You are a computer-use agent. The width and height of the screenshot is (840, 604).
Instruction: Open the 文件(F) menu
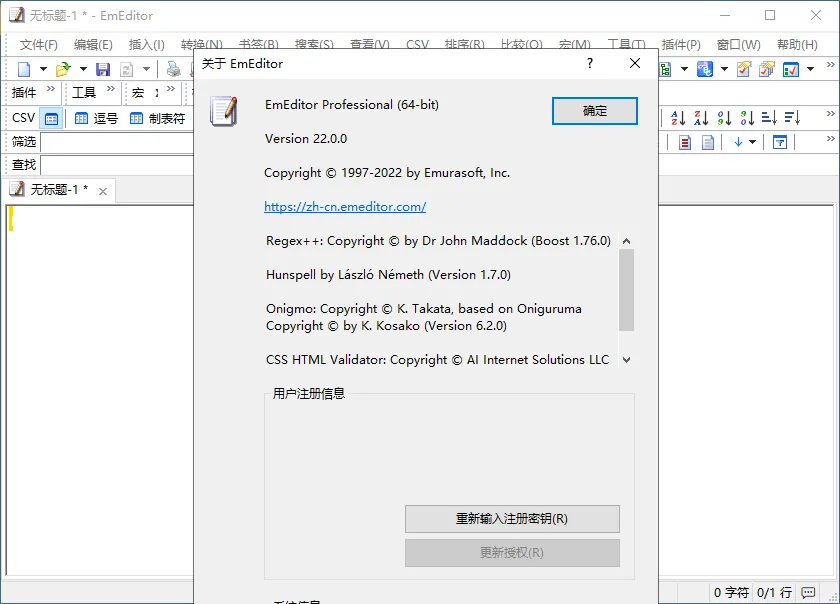point(34,45)
